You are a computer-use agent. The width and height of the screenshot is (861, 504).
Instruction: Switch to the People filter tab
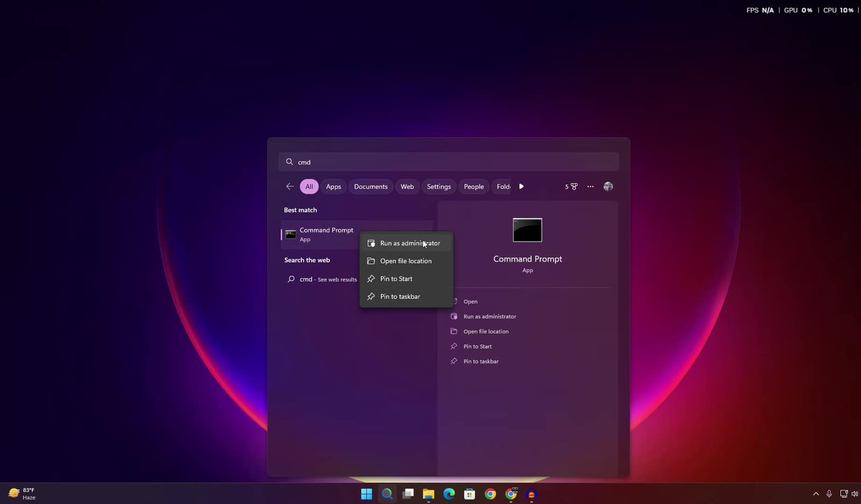click(x=474, y=187)
